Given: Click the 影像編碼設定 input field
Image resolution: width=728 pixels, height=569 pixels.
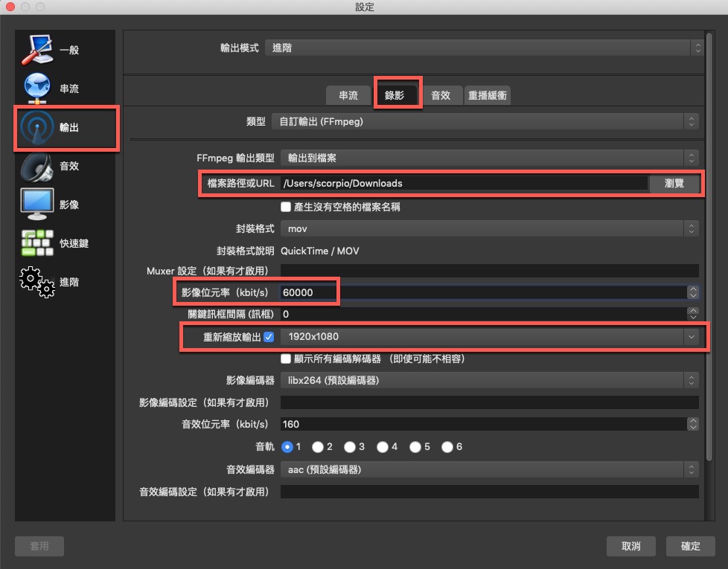Looking at the screenshot, I should point(489,402).
